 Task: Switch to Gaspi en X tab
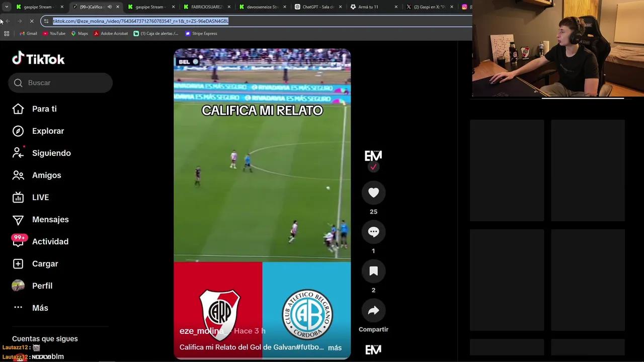click(429, 7)
